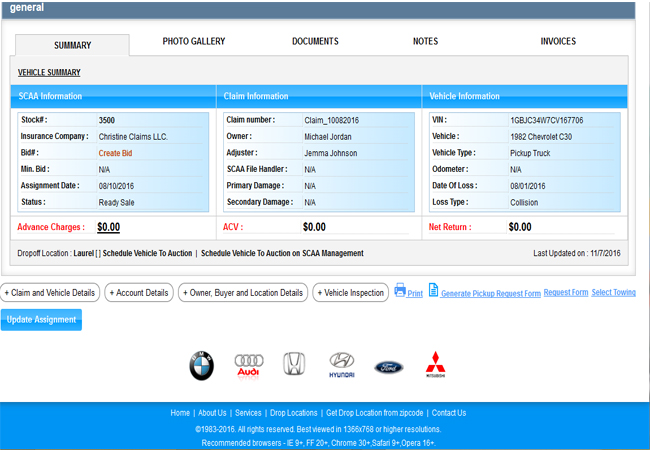Viewport: 650px width, 450px height.
Task: Expand the Vehicle Inspection section
Action: 351,293
